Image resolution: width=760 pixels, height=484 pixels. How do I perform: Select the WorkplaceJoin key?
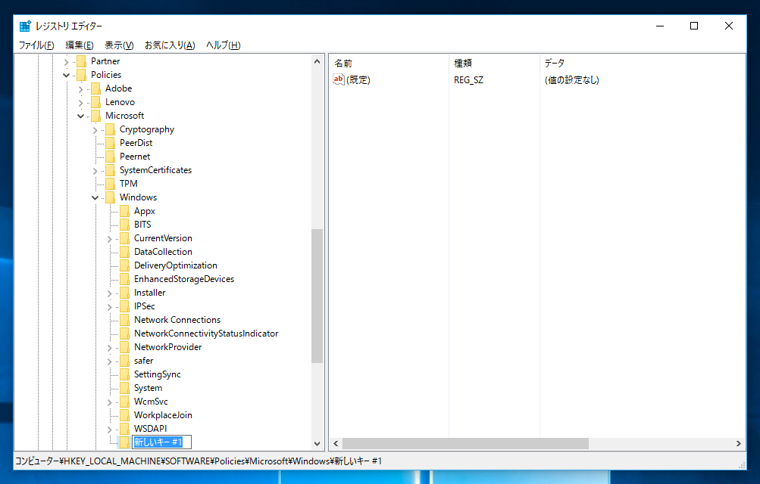pos(163,415)
